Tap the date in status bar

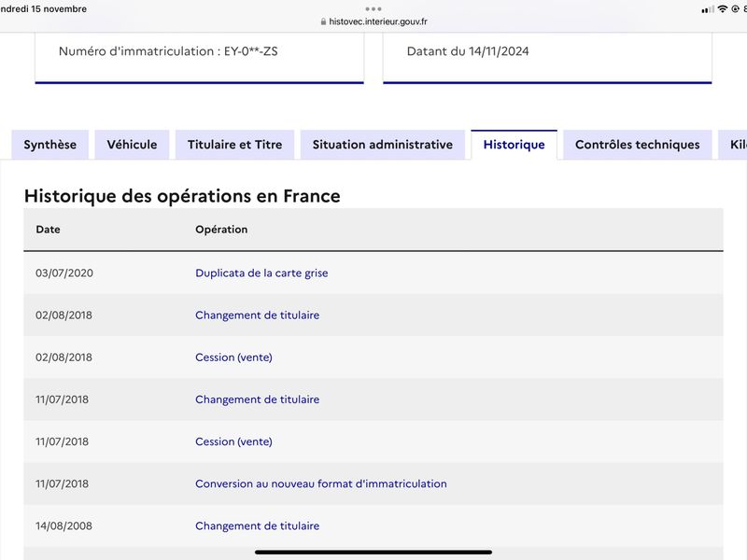pyautogui.click(x=43, y=9)
